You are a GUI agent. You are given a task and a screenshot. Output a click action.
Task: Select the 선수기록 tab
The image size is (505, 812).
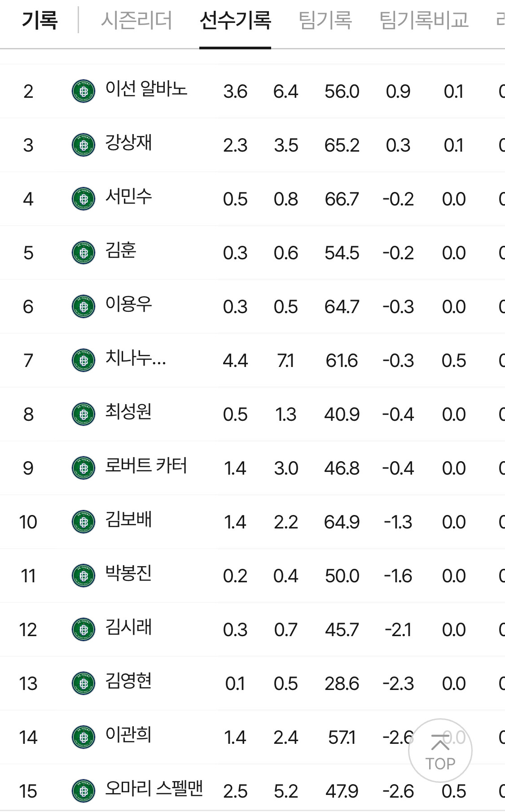(x=235, y=20)
